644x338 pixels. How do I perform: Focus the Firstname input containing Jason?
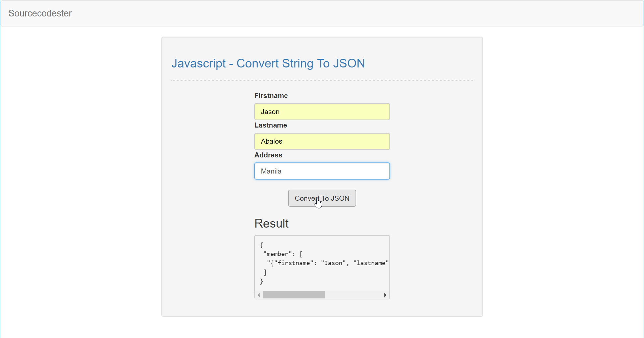[x=322, y=111]
